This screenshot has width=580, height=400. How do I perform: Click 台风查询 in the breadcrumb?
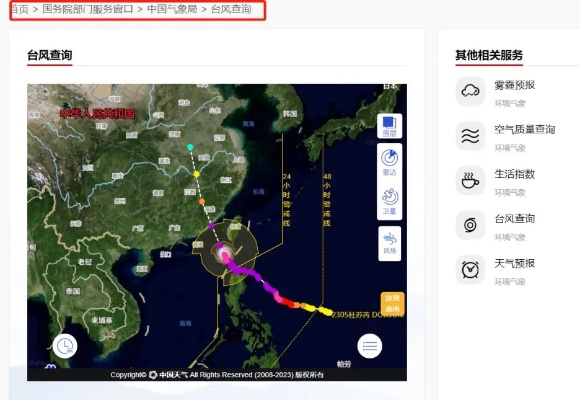(231, 9)
